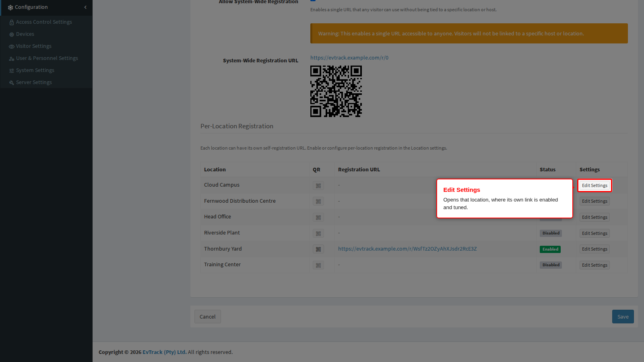644x362 pixels.
Task: Click the Disabled badge for Riverside Plant
Action: (x=551, y=233)
